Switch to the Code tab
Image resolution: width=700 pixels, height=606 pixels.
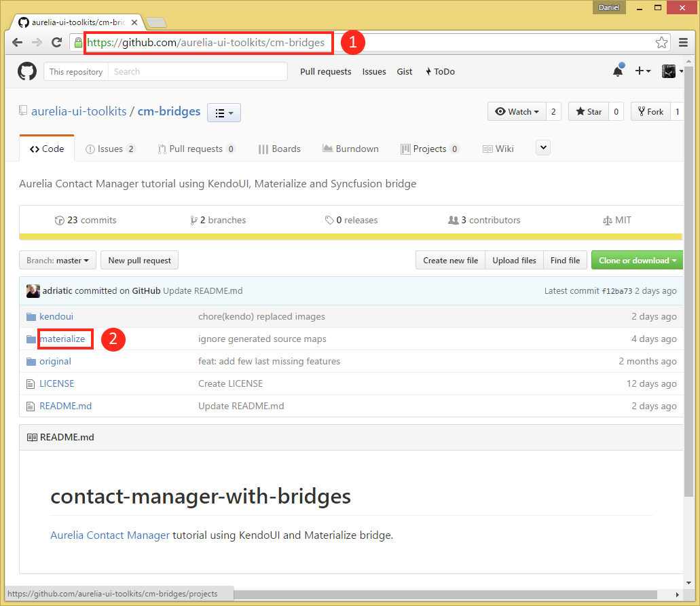47,149
